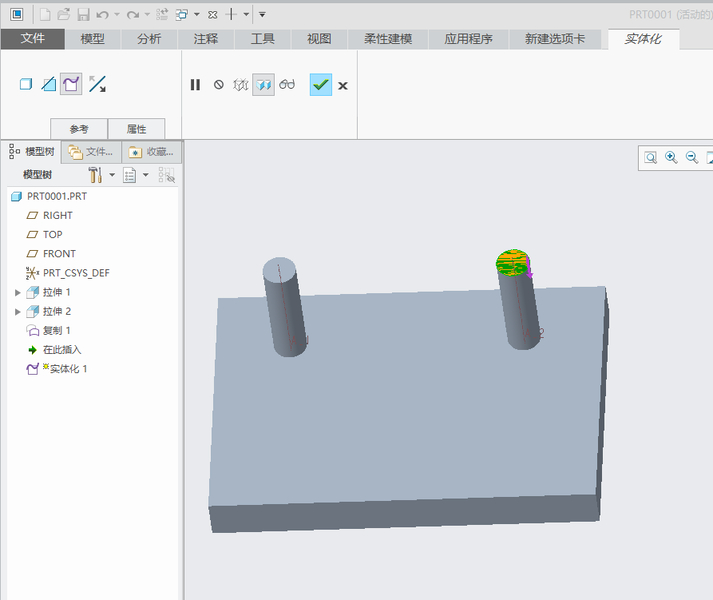Image resolution: width=713 pixels, height=600 pixels.
Task: Switch to the 分析 ribbon tab
Action: [149, 39]
